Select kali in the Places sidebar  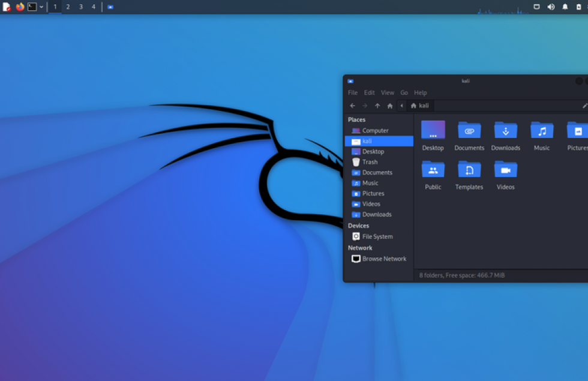379,141
